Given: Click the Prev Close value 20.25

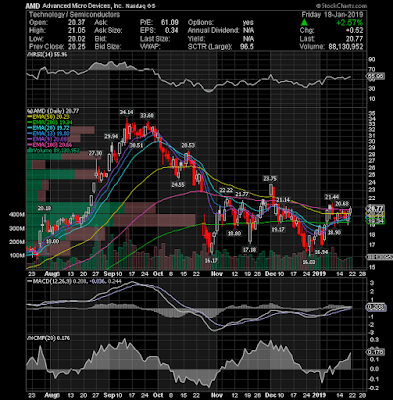Looking at the screenshot, I should (77, 46).
